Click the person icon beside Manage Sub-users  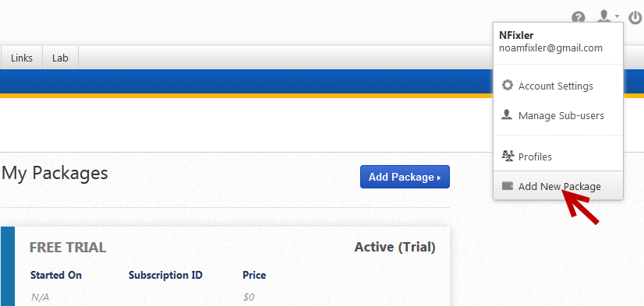click(x=507, y=115)
